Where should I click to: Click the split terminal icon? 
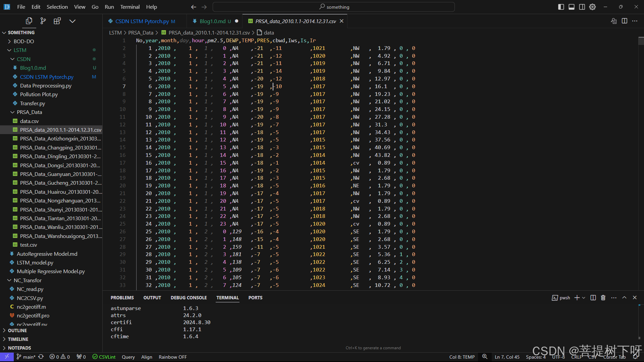coord(593,298)
